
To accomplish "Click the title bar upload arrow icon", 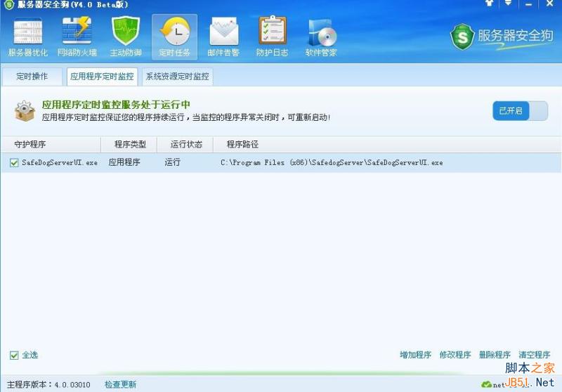I will [x=489, y=4].
